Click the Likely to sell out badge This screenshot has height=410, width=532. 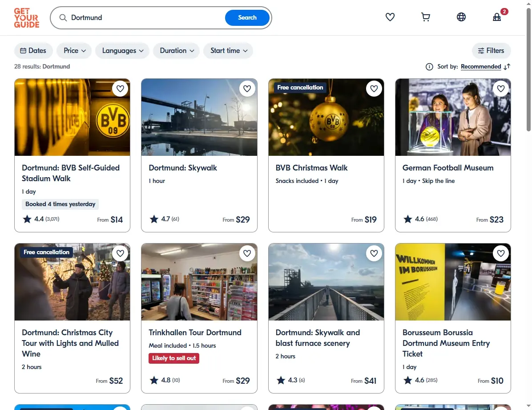tap(174, 358)
